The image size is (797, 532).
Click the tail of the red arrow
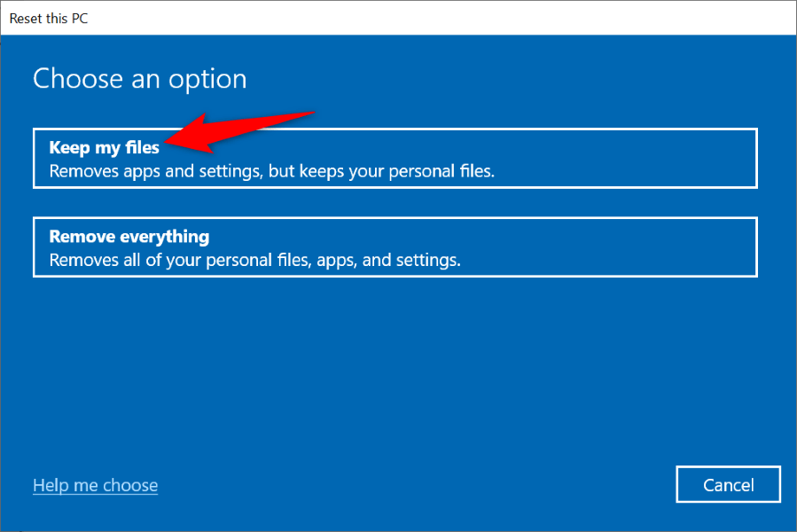click(312, 113)
